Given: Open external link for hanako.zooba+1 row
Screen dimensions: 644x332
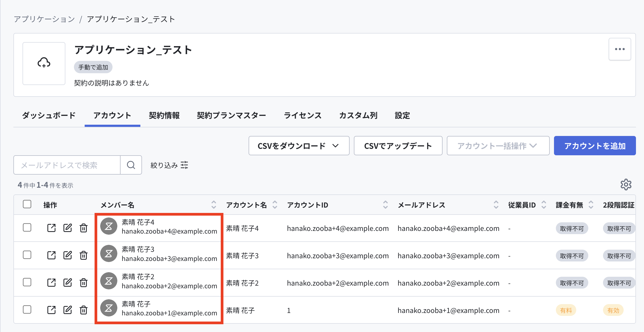Looking at the screenshot, I should coord(51,310).
